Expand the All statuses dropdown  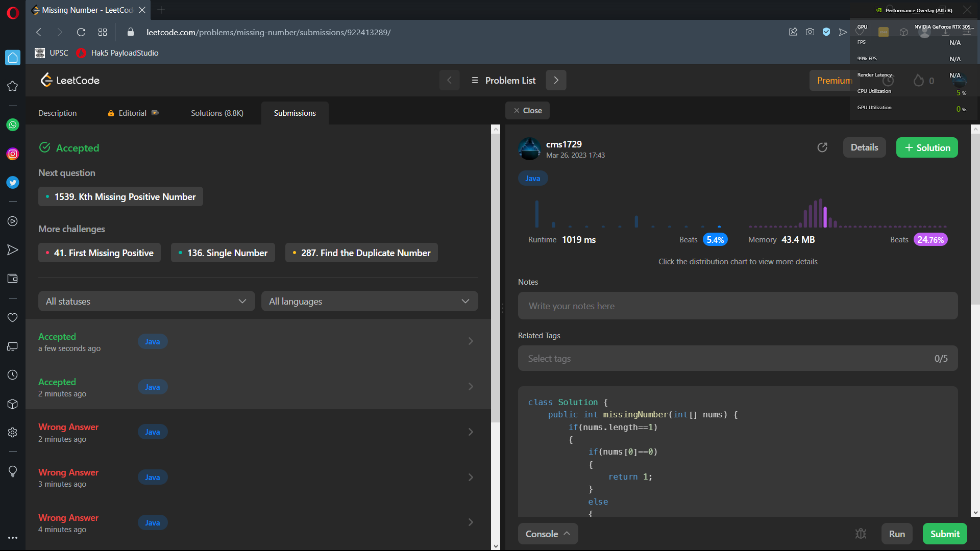click(x=146, y=301)
